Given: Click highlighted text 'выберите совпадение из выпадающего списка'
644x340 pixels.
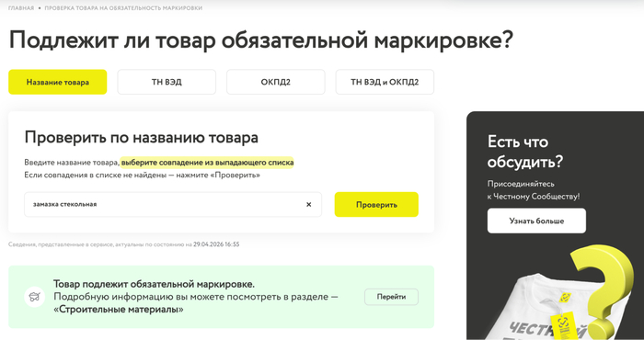Looking at the screenshot, I should [x=207, y=163].
